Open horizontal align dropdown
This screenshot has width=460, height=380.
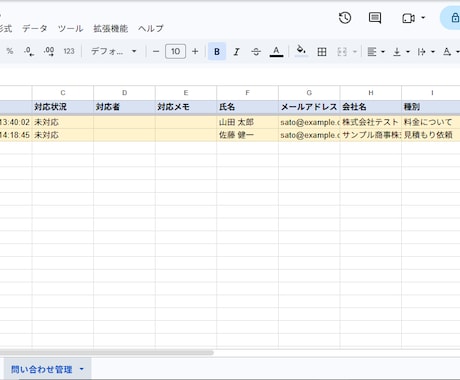(x=376, y=51)
